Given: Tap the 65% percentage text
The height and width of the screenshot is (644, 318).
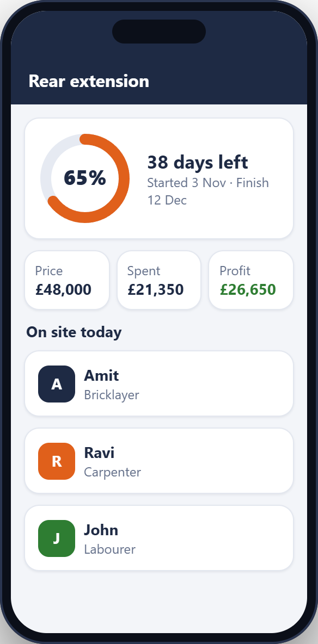Looking at the screenshot, I should click(85, 178).
